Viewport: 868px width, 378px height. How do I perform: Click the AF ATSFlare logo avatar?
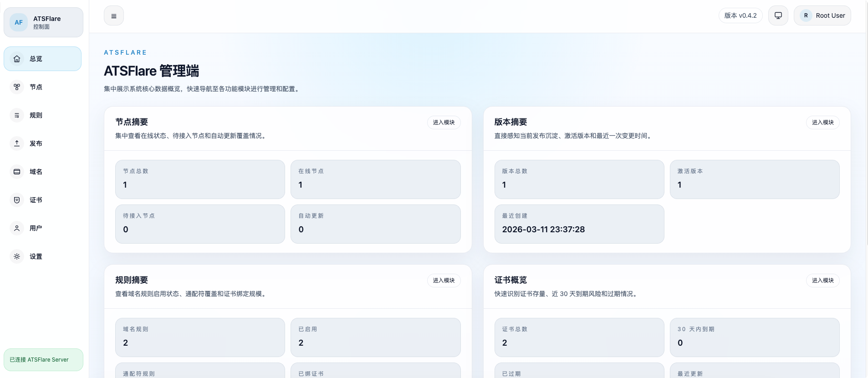tap(19, 22)
